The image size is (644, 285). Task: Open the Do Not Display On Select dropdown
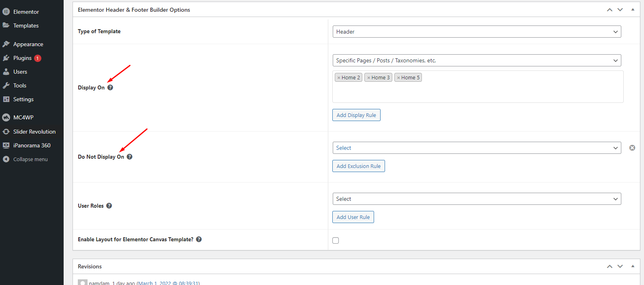pyautogui.click(x=477, y=148)
